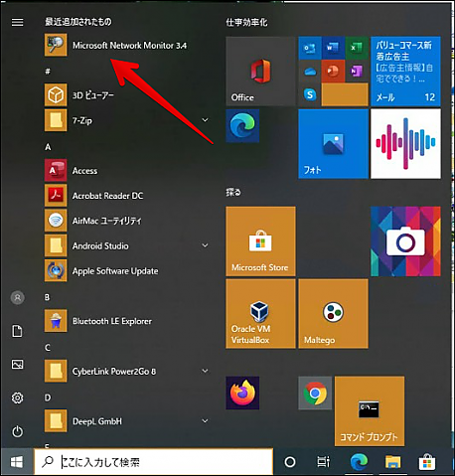Click the taskbar search box
The image size is (455, 476).
[154, 462]
